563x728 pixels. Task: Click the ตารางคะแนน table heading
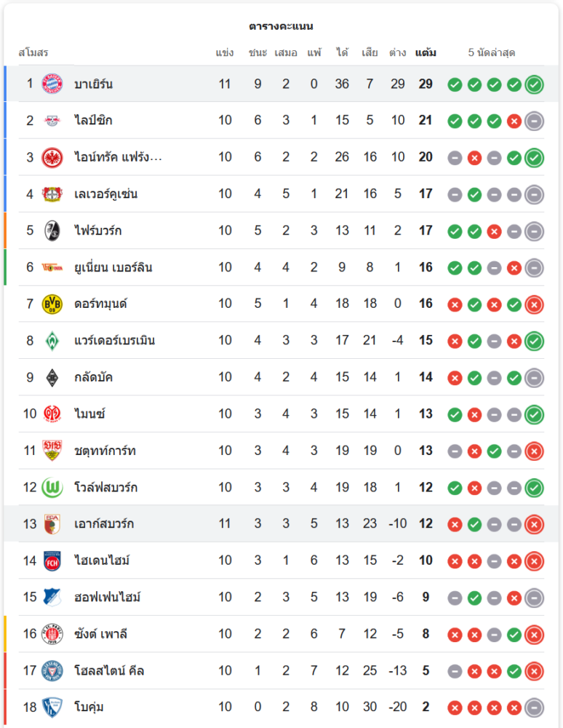click(x=281, y=26)
